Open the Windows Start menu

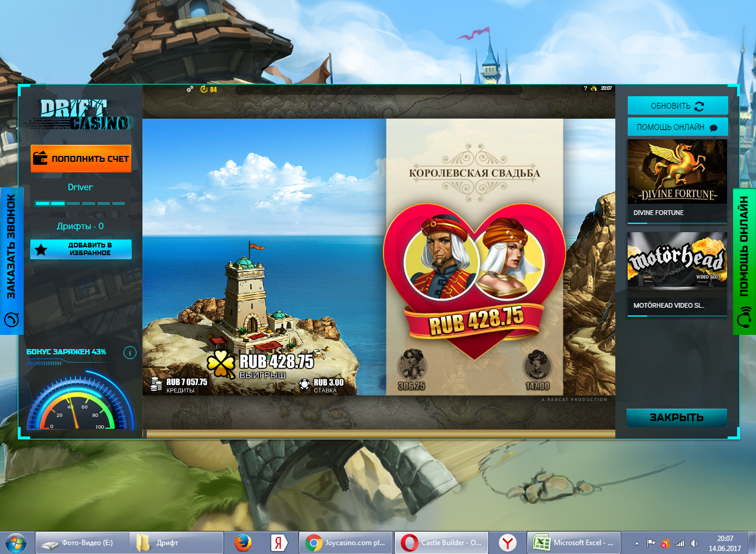pyautogui.click(x=16, y=543)
